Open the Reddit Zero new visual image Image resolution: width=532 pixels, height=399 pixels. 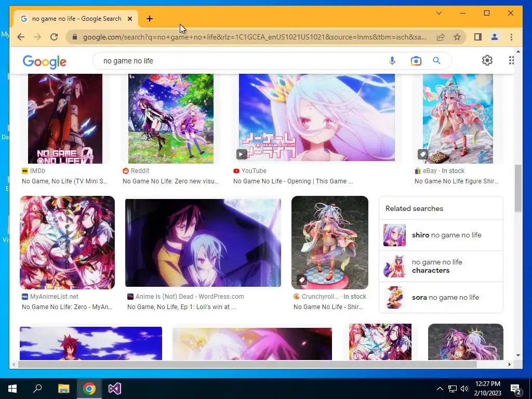171,119
